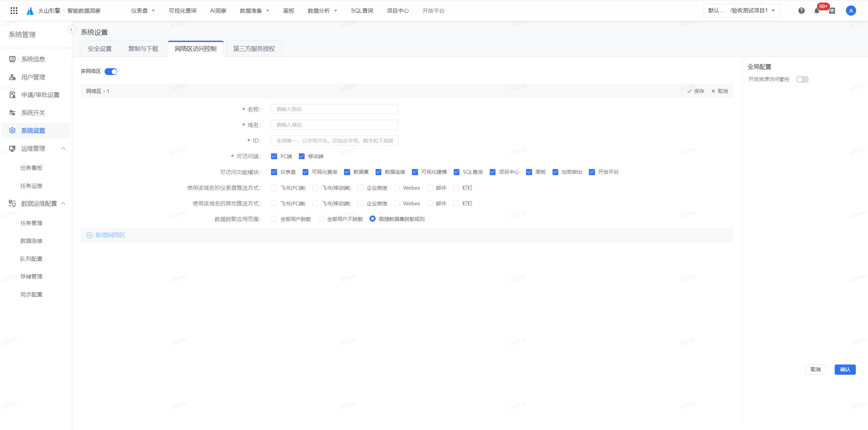Check 飞书(PC端) for dashboard push
Viewport: 868px width, 430px height.
coord(274,188)
